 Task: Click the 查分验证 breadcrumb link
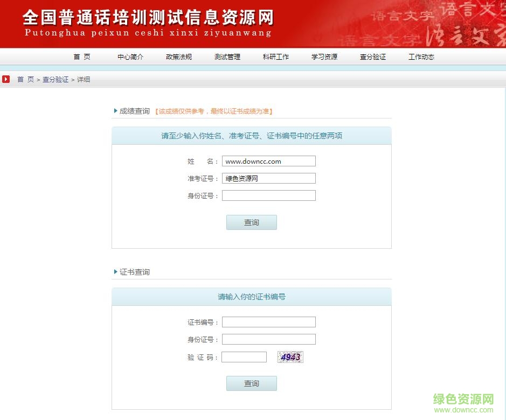[x=56, y=79]
